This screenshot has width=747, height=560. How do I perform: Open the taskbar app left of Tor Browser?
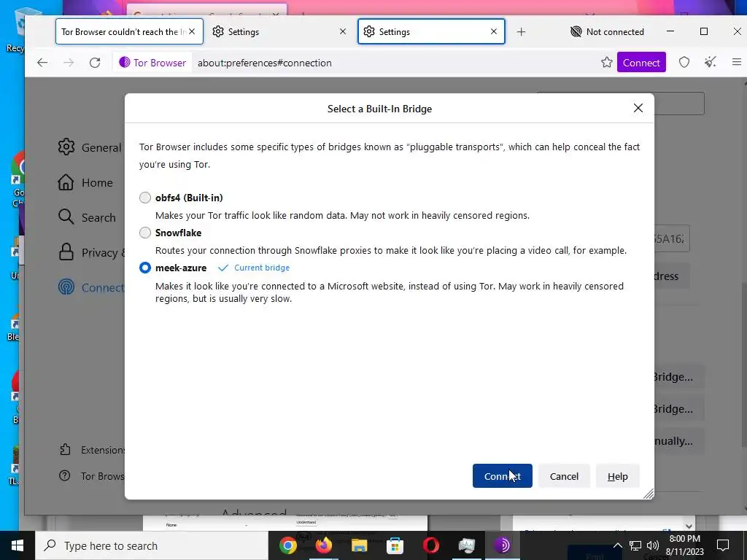point(466,545)
